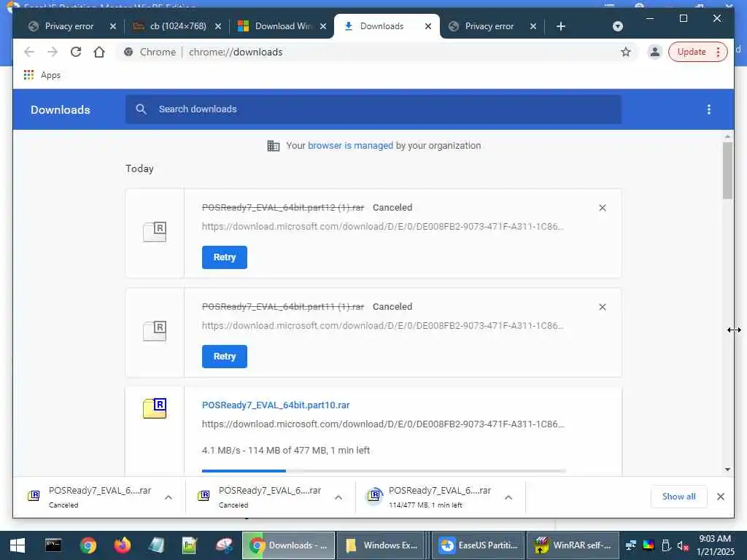Close the downloads shelf
Viewport: 747px width, 560px height.
[x=721, y=497]
